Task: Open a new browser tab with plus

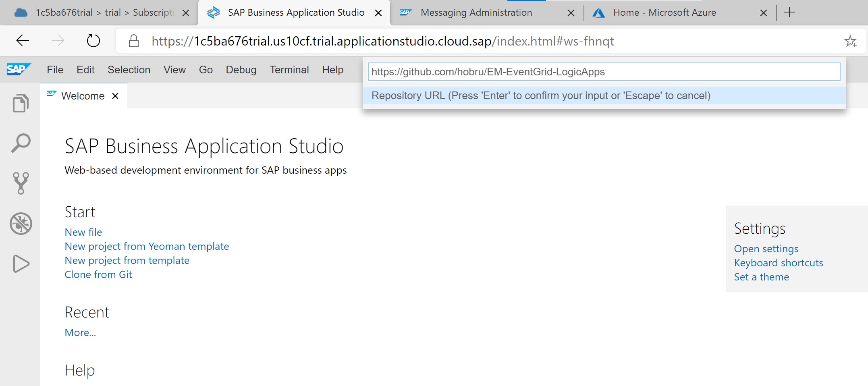Action: click(789, 12)
